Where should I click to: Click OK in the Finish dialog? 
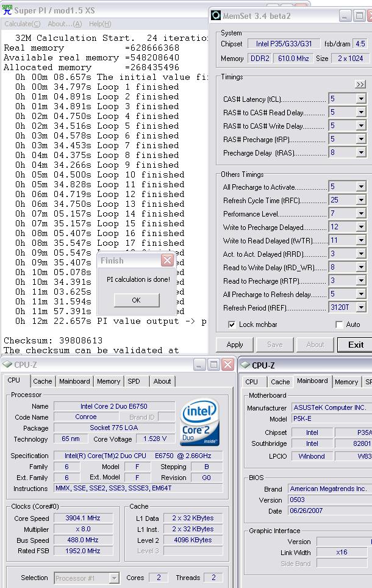pyautogui.click(x=137, y=300)
